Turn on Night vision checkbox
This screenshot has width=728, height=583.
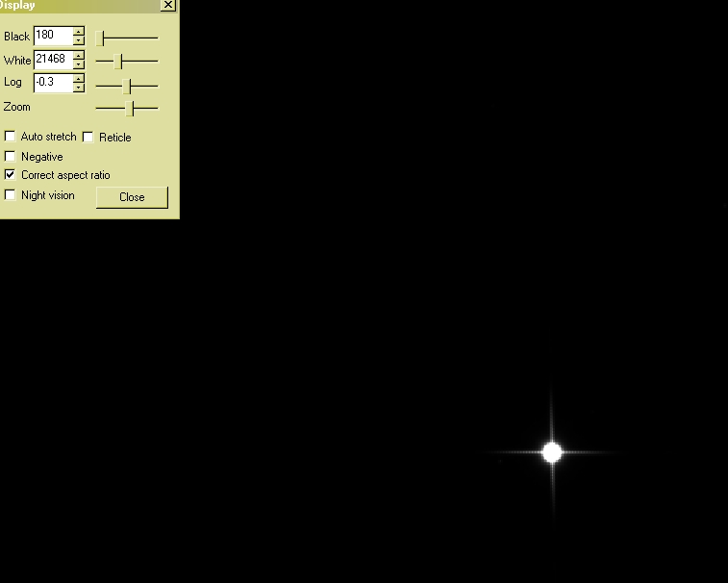[x=10, y=194]
